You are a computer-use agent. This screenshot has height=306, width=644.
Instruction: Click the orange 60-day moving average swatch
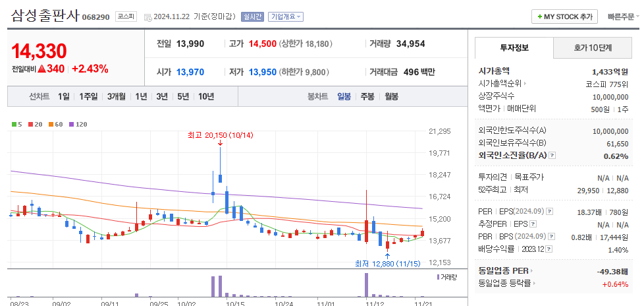(51, 124)
